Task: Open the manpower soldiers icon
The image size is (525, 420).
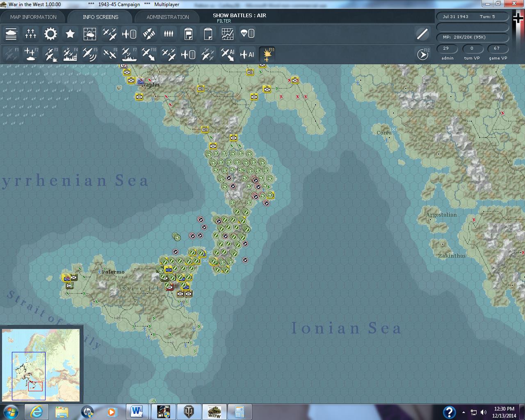Action: pos(169,34)
